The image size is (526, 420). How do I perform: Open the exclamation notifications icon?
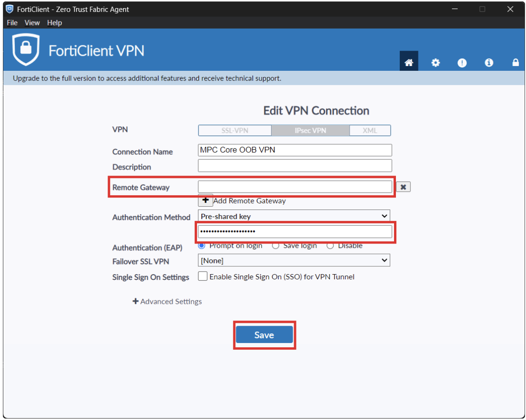(x=462, y=63)
